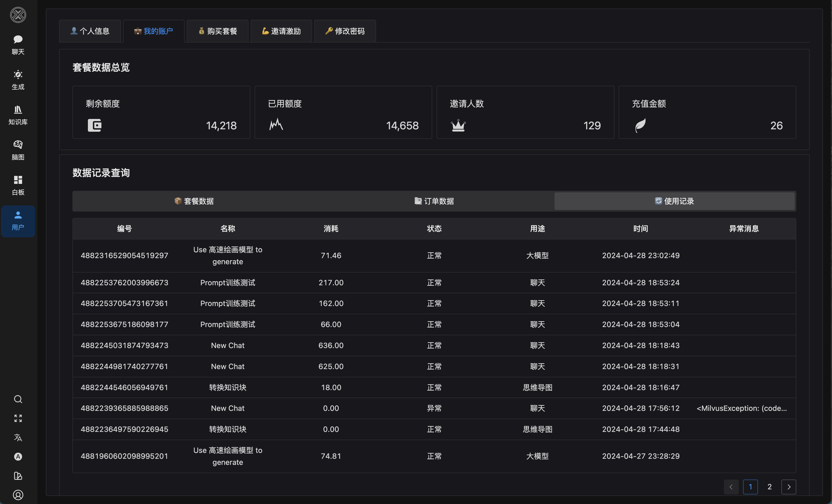Click the circled A icon in sidebar
Screen dimensions: 832x504
18,456
